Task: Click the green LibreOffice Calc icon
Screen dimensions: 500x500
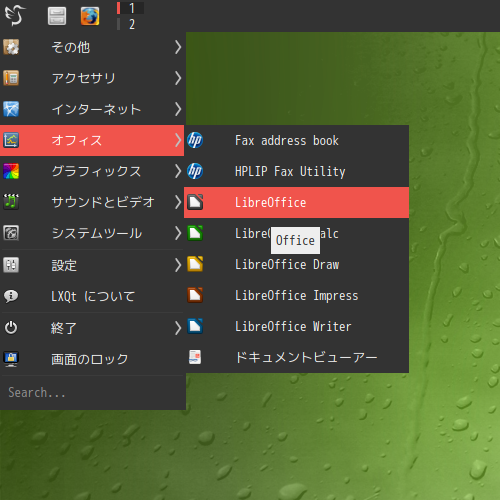Action: [x=195, y=233]
